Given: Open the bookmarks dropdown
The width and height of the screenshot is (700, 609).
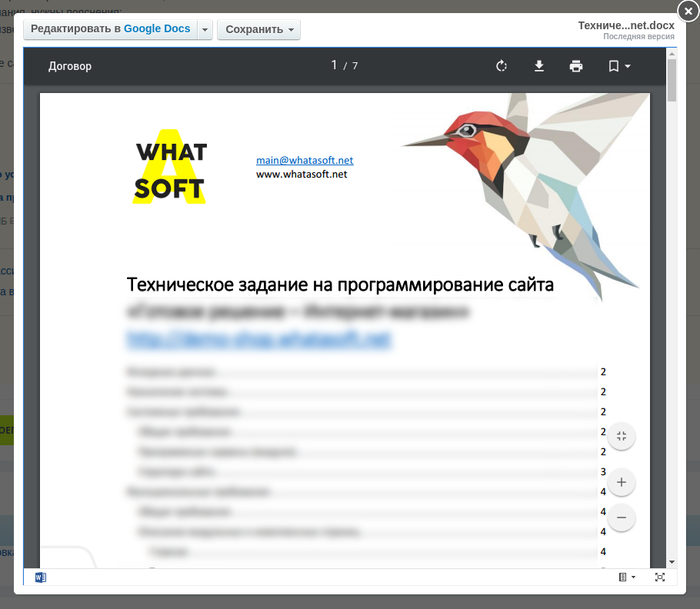Looking at the screenshot, I should pos(619,66).
